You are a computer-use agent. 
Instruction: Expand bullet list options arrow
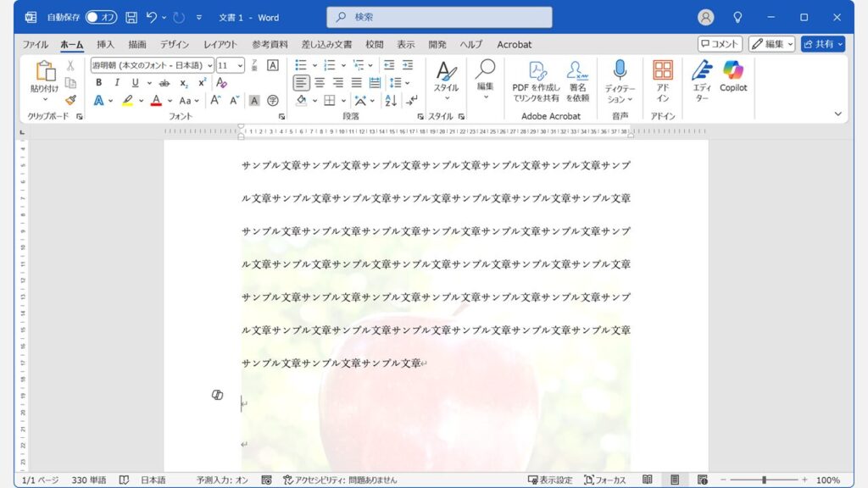(314, 65)
